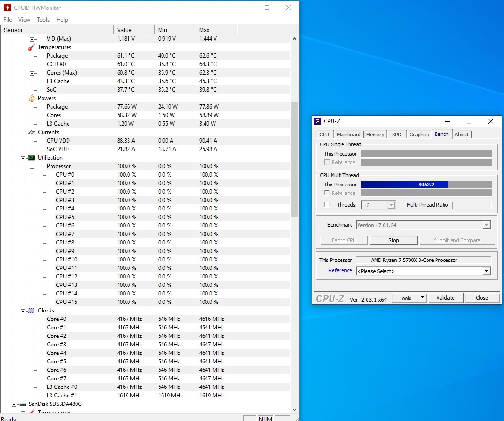The width and height of the screenshot is (504, 421).
Task: Collapse the Processor utilization node
Action: [32, 167]
